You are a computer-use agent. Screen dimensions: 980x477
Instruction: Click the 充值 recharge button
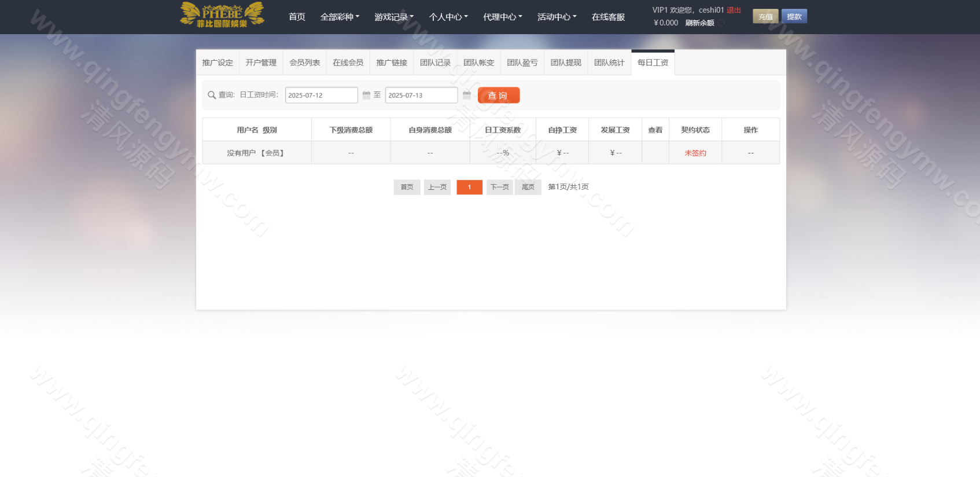click(x=765, y=17)
